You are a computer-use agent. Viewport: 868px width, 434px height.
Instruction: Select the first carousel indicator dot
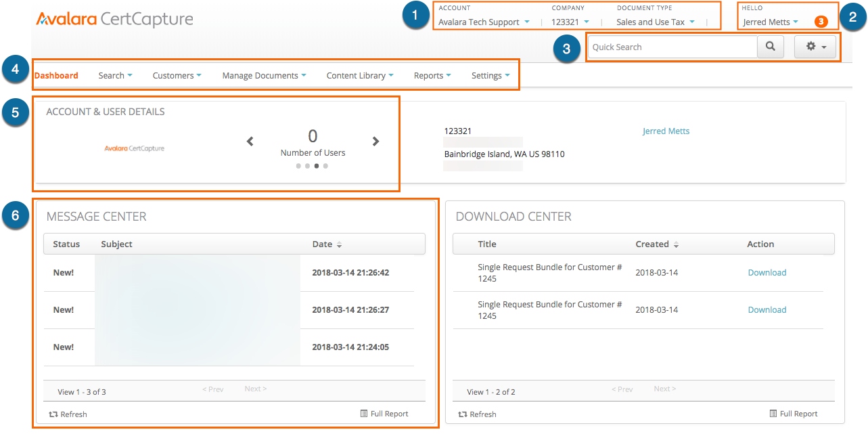pyautogui.click(x=298, y=166)
